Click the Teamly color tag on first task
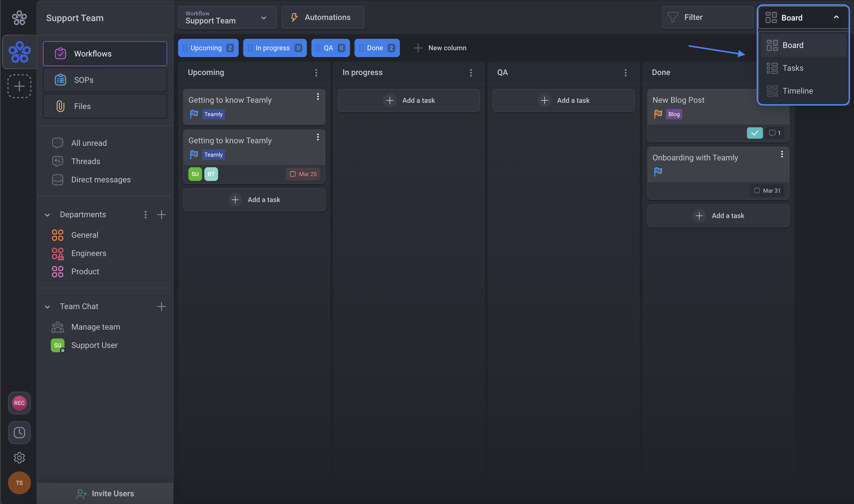854x504 pixels. pos(213,114)
